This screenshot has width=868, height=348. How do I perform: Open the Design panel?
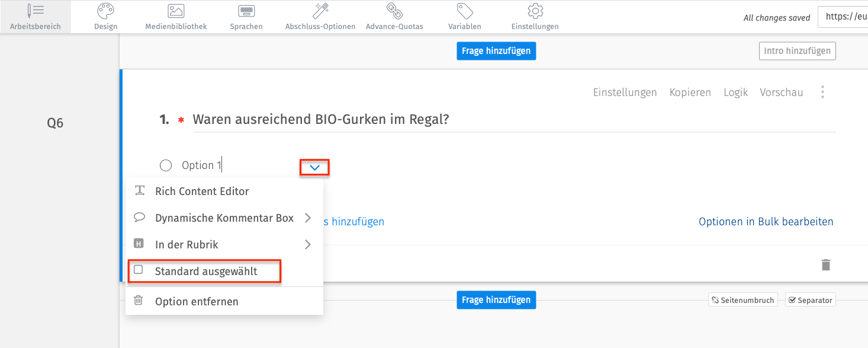[x=105, y=17]
